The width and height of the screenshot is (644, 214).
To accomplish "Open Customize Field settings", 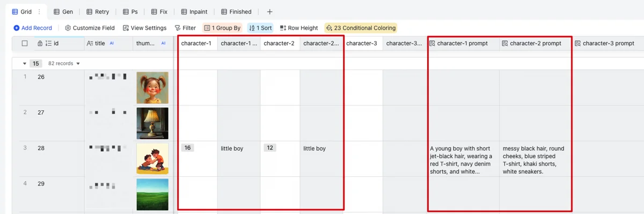I will (90, 28).
